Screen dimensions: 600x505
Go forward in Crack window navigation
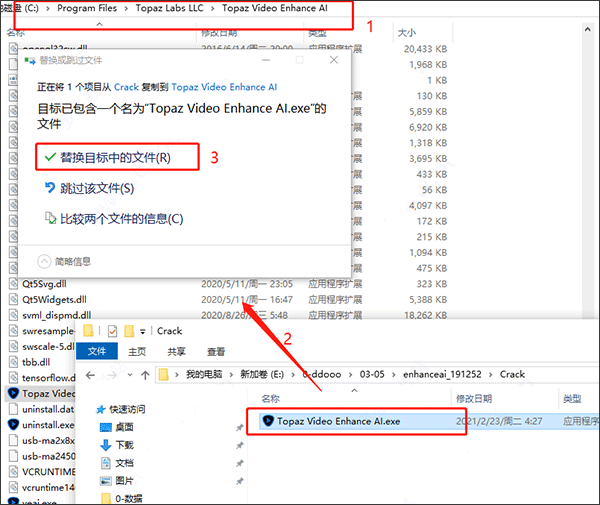click(x=112, y=375)
